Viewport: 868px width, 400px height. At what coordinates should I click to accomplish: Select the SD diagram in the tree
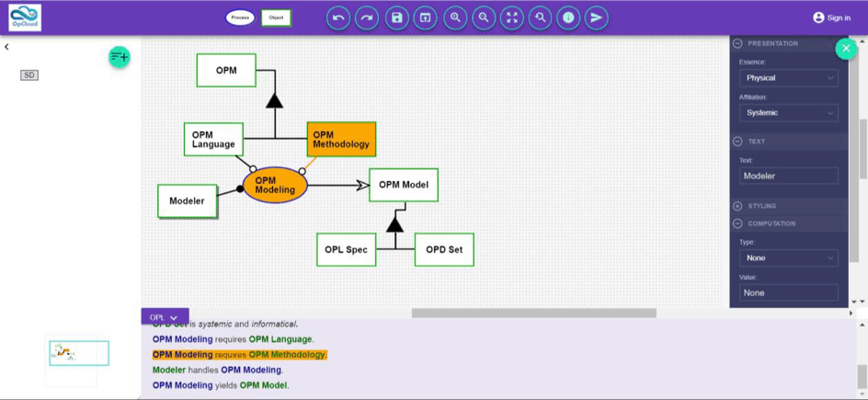click(x=29, y=74)
